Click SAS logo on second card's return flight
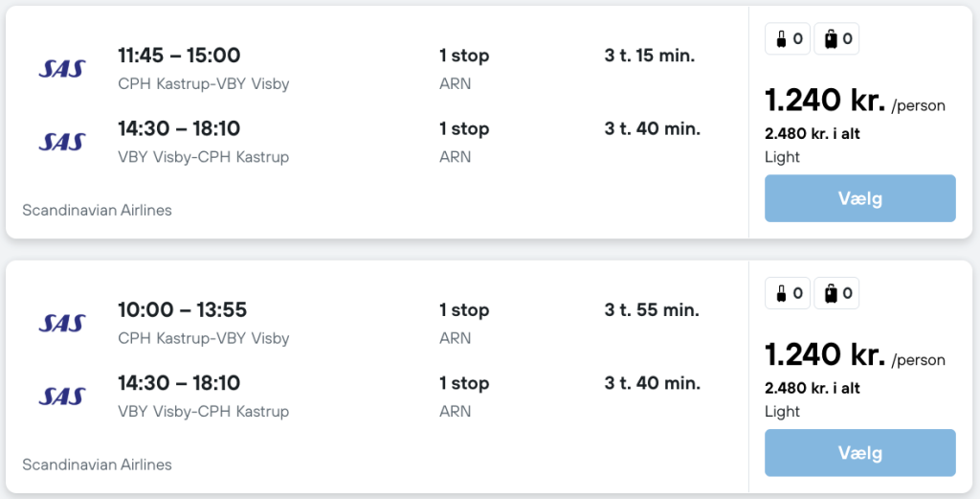Screen dimensions: 980x499 point(62,397)
